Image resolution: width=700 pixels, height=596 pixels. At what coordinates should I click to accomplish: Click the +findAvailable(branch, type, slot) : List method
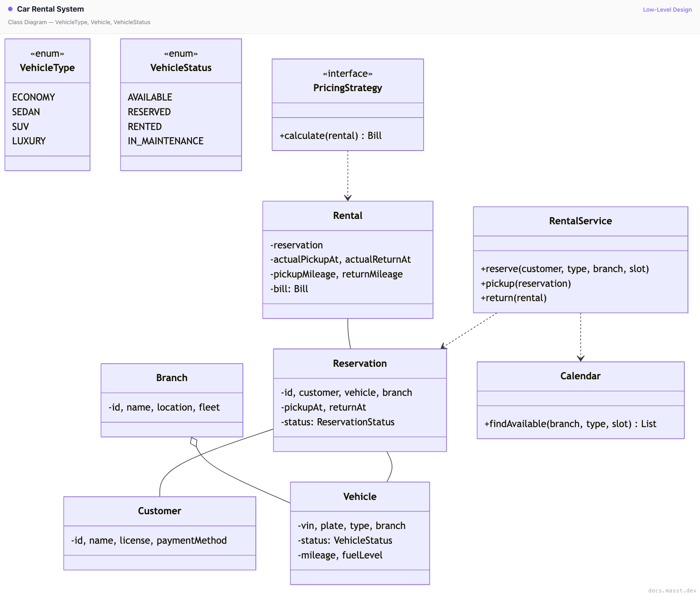(571, 424)
